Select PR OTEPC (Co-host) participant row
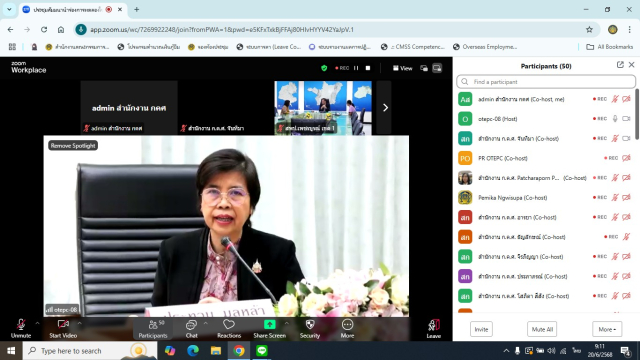This screenshot has height=360, width=640. [x=545, y=158]
